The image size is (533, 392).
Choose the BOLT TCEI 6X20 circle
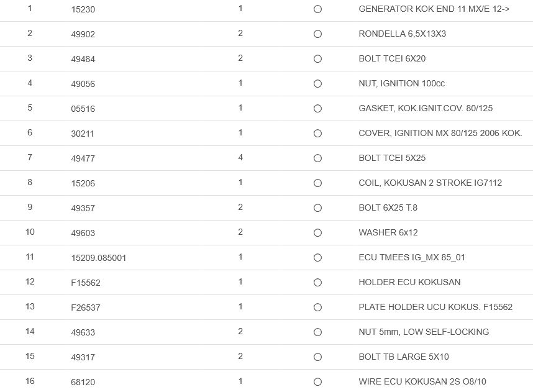click(x=317, y=59)
